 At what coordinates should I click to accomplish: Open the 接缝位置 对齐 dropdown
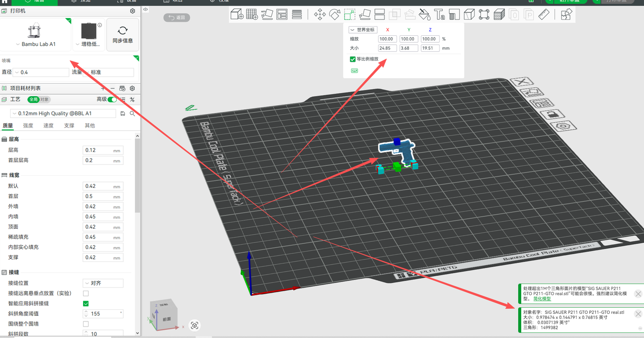pos(103,283)
